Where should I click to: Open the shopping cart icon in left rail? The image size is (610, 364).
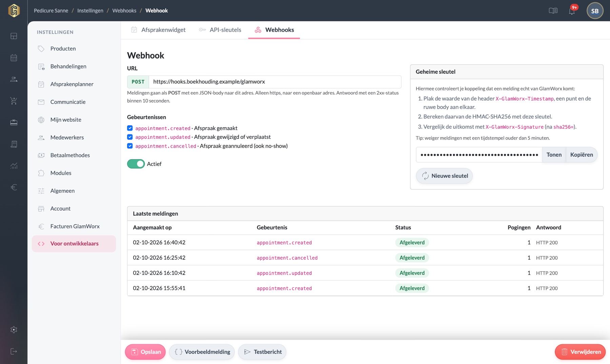pos(14,101)
